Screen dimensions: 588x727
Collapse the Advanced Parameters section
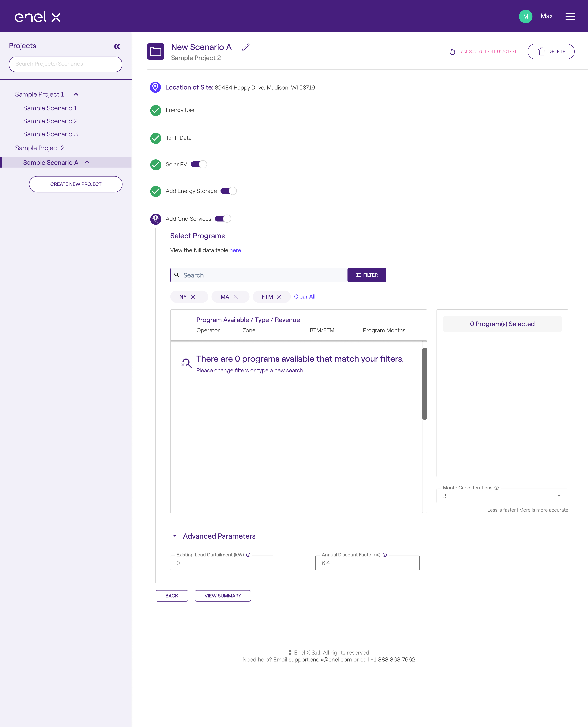pyautogui.click(x=175, y=536)
